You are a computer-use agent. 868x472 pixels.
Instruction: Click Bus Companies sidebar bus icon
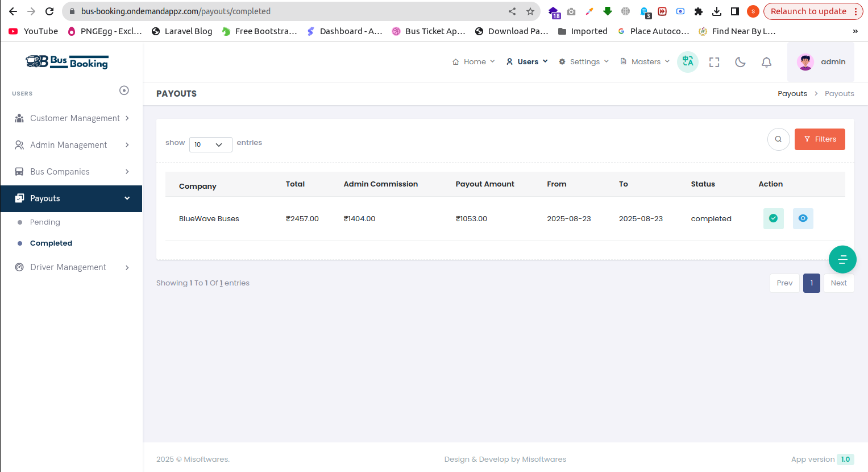(x=19, y=172)
